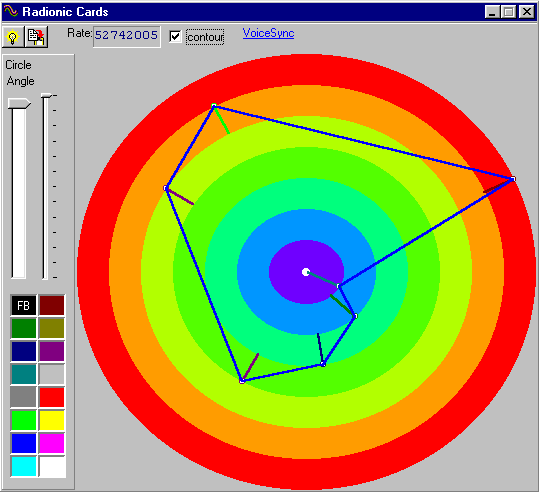The width and height of the screenshot is (539, 492).
Task: Click the light bulb toolbar icon
Action: click(x=13, y=36)
